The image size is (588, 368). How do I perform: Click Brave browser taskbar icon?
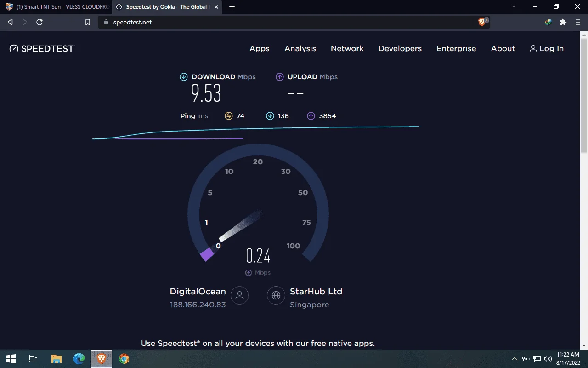[102, 359]
